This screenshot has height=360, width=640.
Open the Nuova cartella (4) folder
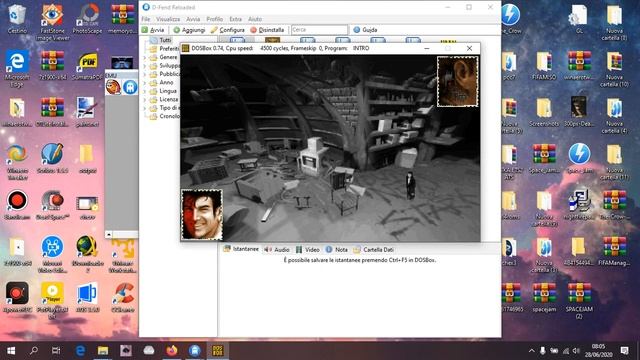point(614,116)
